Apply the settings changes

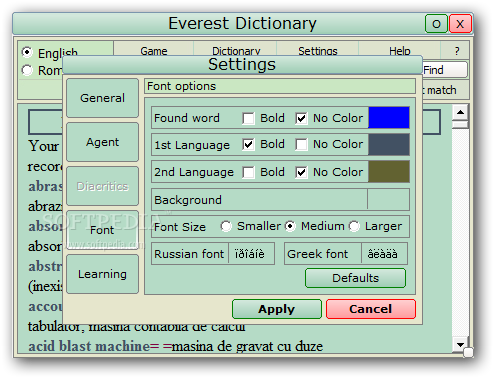coord(277,309)
